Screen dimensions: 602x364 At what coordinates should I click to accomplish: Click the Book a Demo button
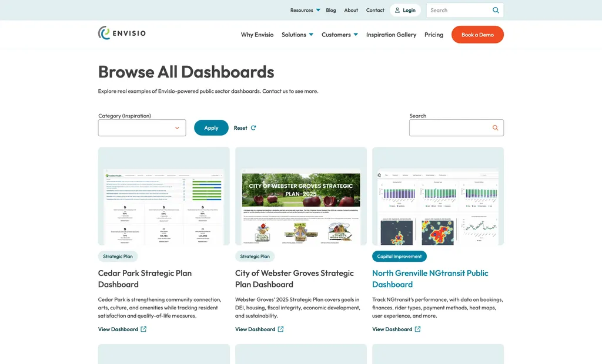pos(477,35)
